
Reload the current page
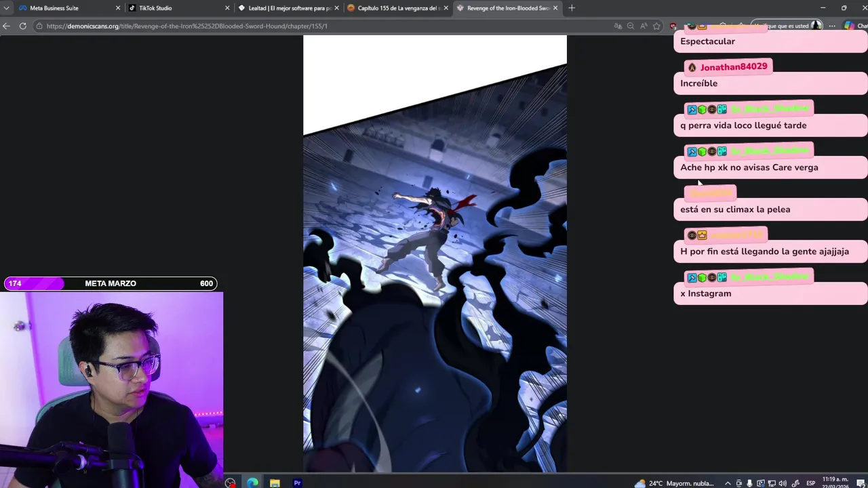pyautogui.click(x=22, y=26)
